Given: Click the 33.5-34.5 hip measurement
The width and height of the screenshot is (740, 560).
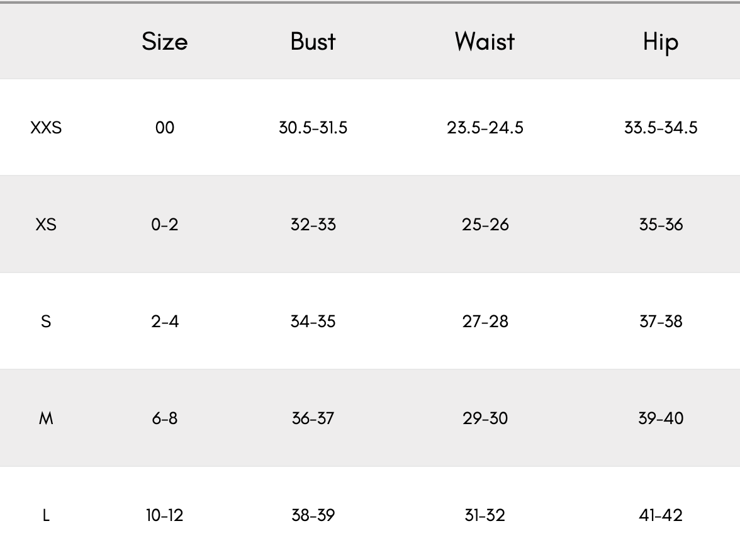Looking at the screenshot, I should click(660, 128).
